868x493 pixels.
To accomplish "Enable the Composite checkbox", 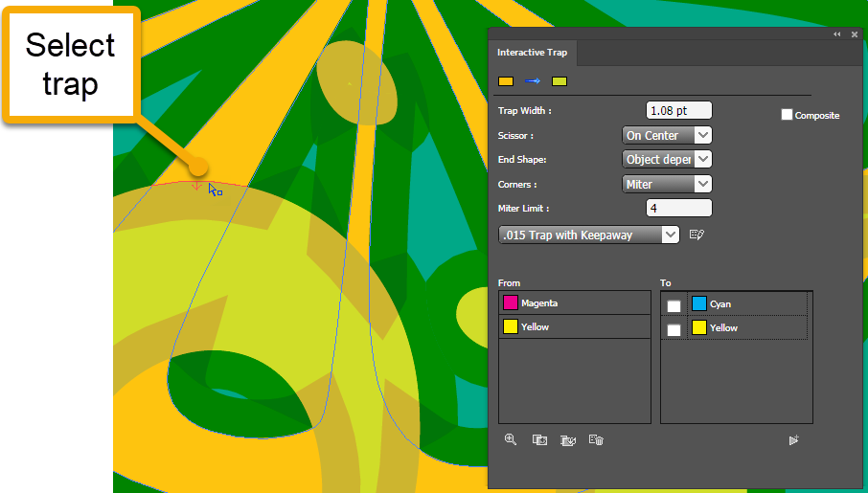I will pyautogui.click(x=787, y=115).
